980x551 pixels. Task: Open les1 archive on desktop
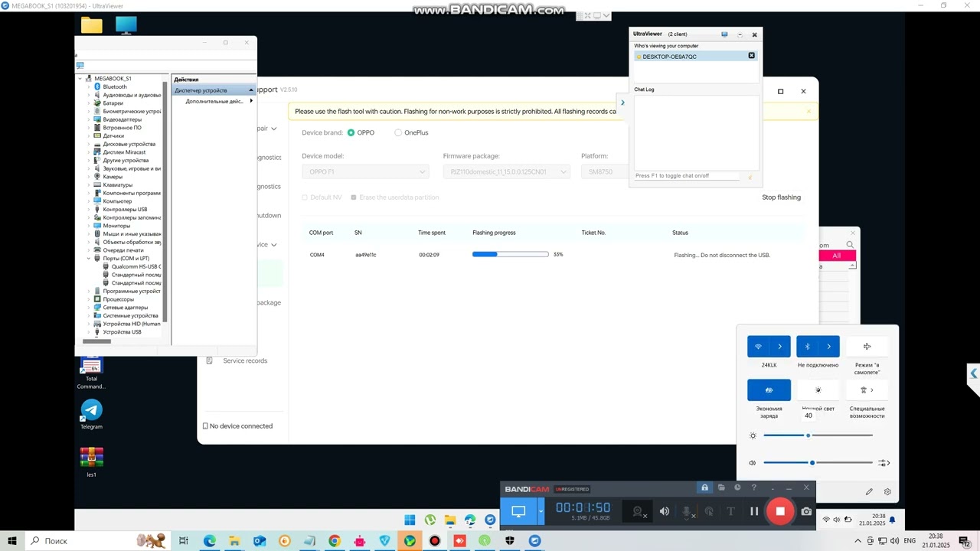pyautogui.click(x=91, y=462)
